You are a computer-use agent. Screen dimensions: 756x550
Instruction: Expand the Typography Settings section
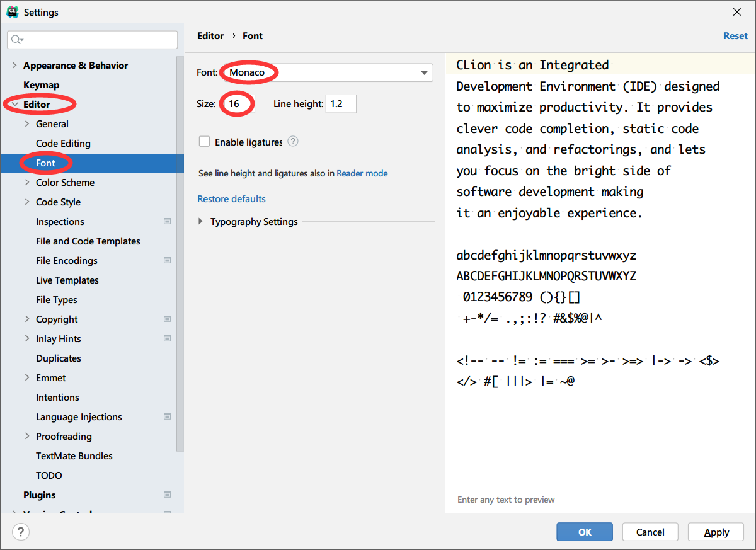pyautogui.click(x=201, y=222)
